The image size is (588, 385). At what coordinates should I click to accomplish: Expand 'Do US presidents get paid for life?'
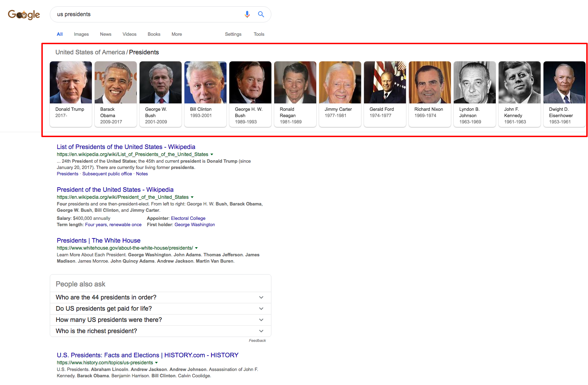click(x=161, y=309)
